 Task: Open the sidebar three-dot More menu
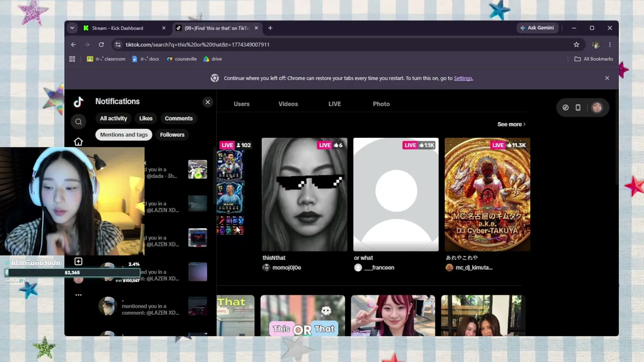pyautogui.click(x=78, y=295)
